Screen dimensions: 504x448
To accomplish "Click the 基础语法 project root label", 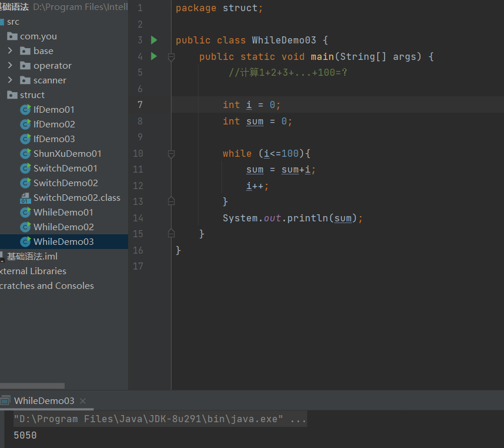I will 15,6.
